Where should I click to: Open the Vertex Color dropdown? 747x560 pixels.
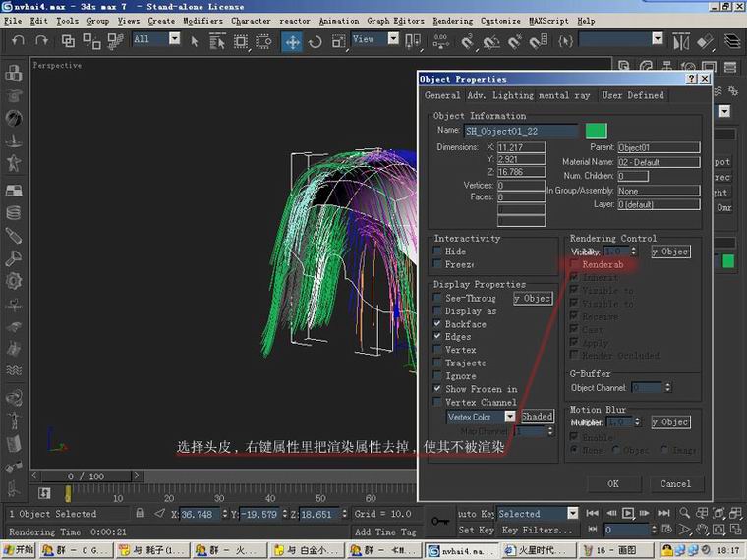point(510,417)
